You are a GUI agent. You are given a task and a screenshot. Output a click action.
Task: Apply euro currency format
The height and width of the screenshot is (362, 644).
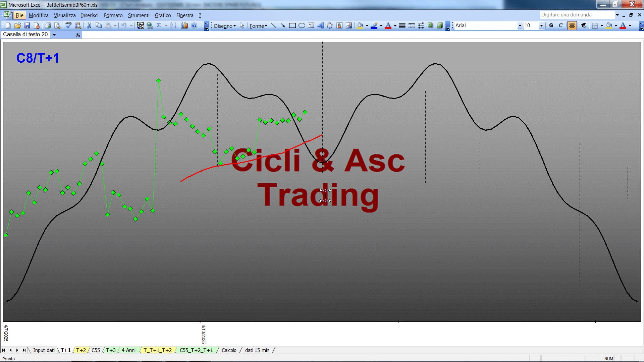pos(584,25)
